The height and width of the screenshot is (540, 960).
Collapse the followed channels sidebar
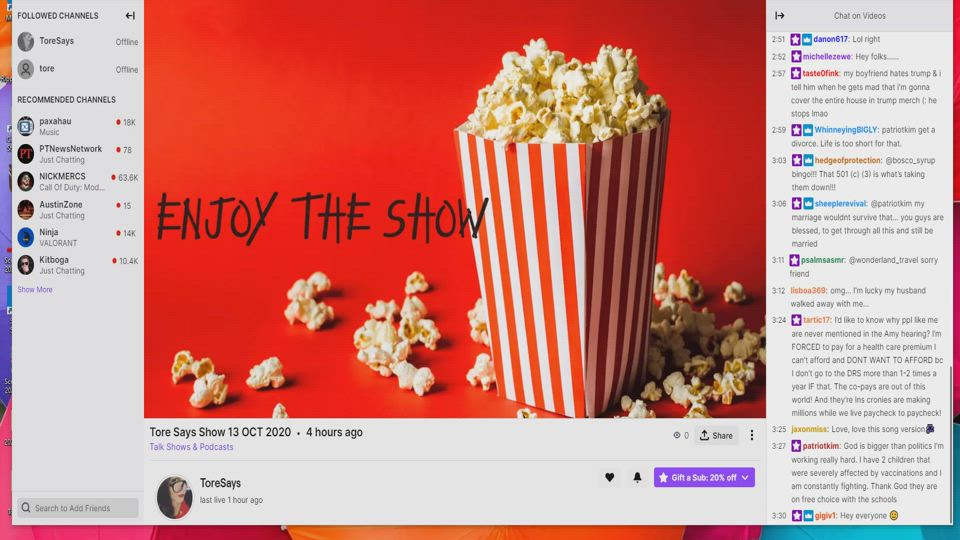[130, 16]
